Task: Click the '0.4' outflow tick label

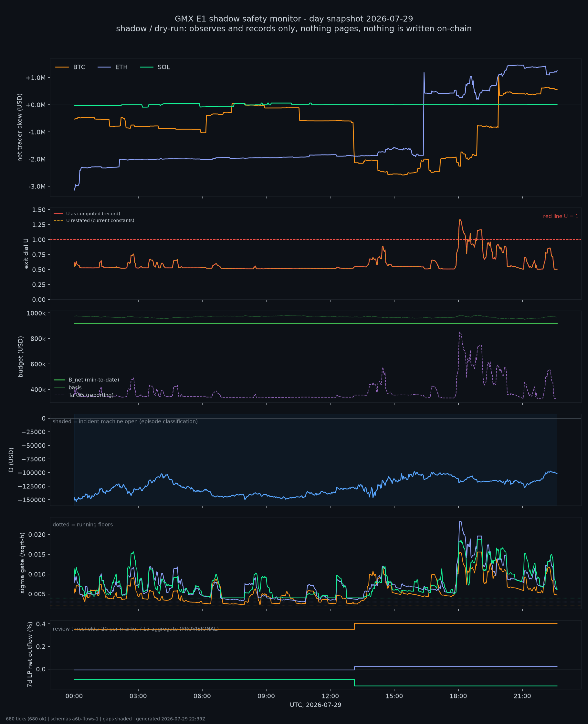Action: click(41, 624)
